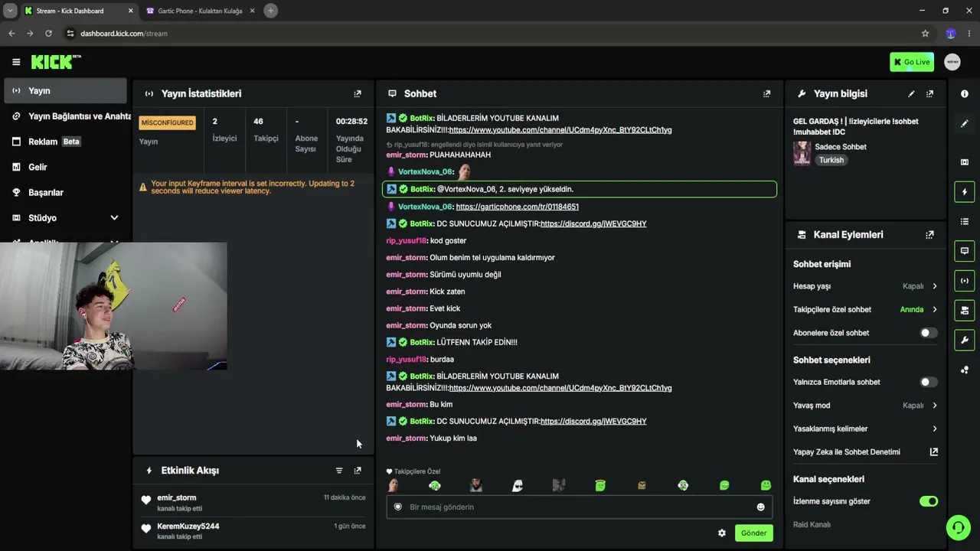This screenshot has height=551, width=980.
Task: Open the browser tab search dropdown
Action: click(x=10, y=11)
